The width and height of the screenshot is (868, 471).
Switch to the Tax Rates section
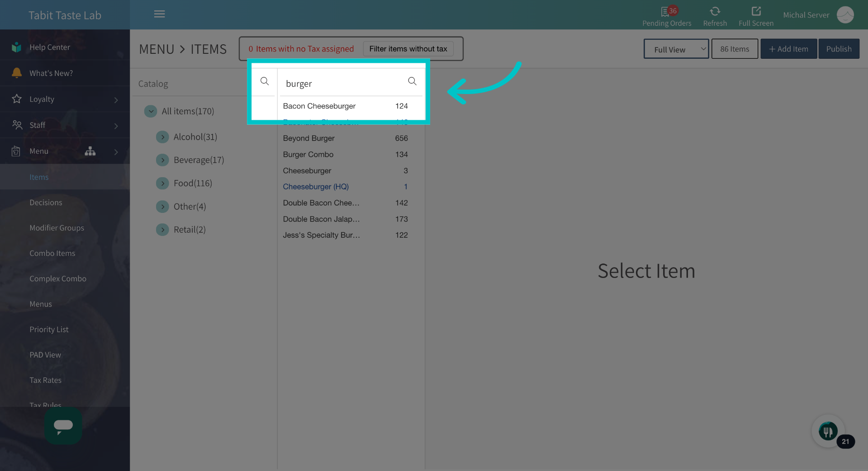(45, 380)
